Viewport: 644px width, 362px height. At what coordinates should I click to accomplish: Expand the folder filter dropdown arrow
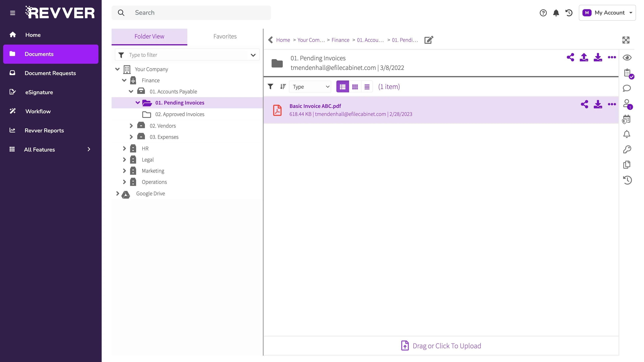pyautogui.click(x=253, y=55)
